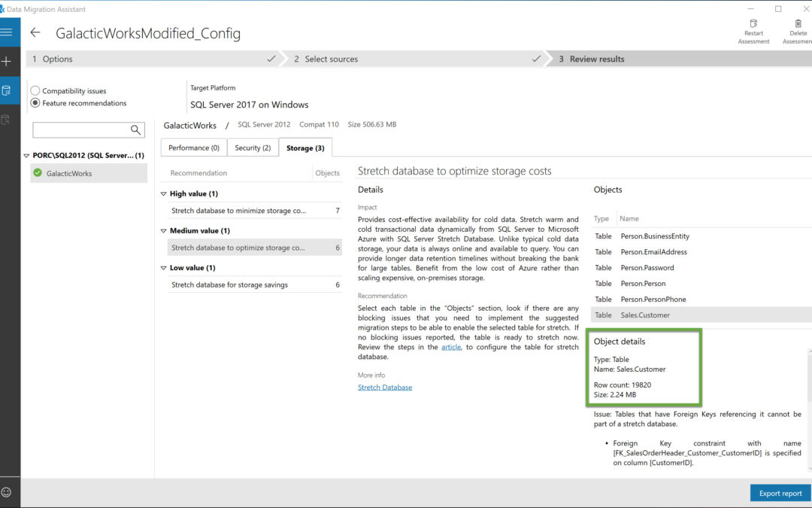The width and height of the screenshot is (812, 508).
Task: Collapse the PORC\SQL2012 server node
Action: [27, 156]
